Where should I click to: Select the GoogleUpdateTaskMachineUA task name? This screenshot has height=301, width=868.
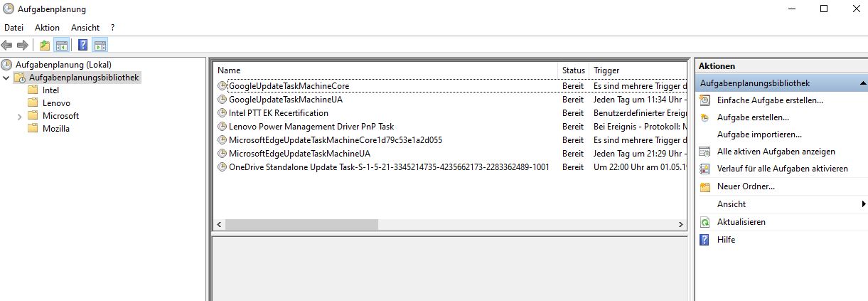[286, 100]
